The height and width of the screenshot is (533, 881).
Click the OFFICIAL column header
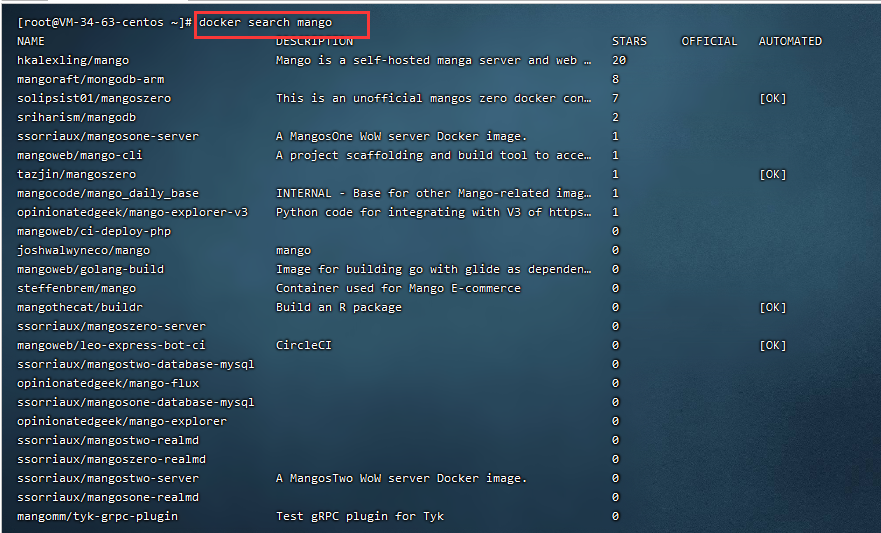(709, 41)
